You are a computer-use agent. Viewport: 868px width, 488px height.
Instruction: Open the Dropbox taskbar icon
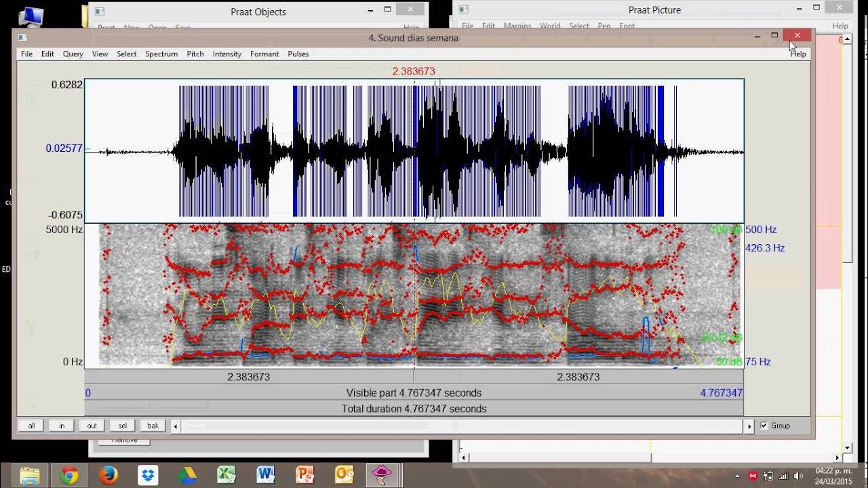click(x=148, y=475)
